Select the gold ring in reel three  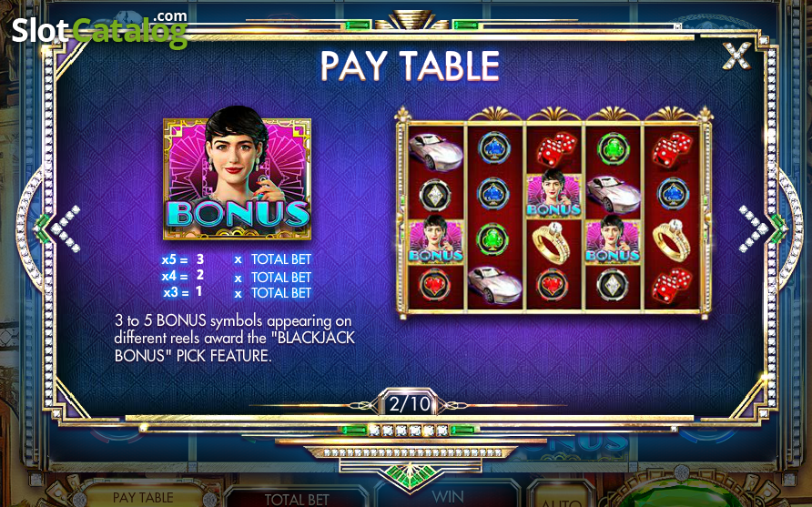coord(552,241)
